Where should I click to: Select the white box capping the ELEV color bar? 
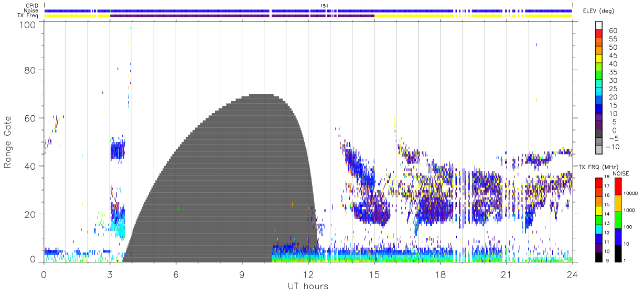[x=599, y=26]
